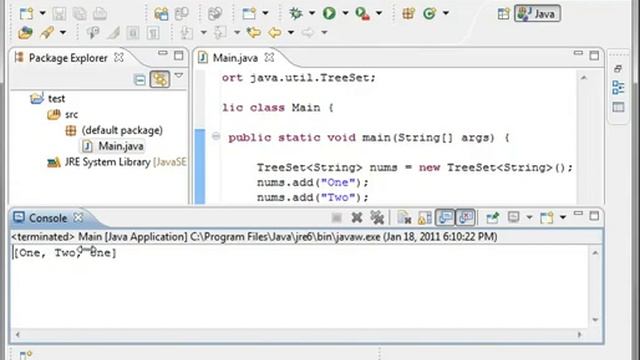Click the Open Type icon
Image resolution: width=640 pixels, height=360 pixels.
pyautogui.click(x=25, y=33)
